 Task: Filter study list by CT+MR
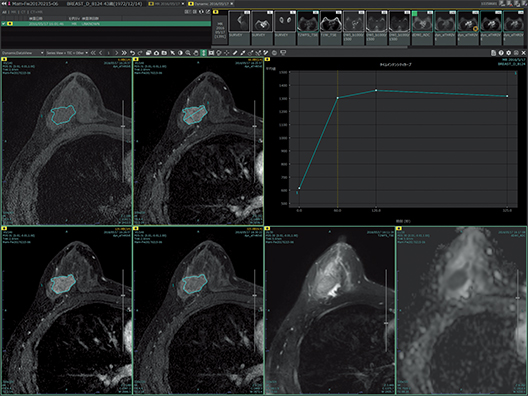coord(36,12)
